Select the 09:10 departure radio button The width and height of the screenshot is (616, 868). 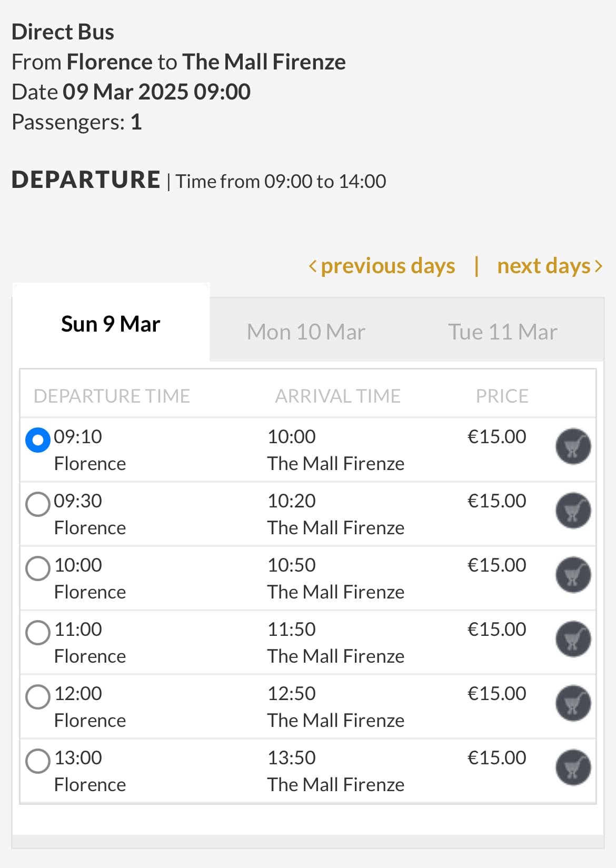(x=38, y=440)
